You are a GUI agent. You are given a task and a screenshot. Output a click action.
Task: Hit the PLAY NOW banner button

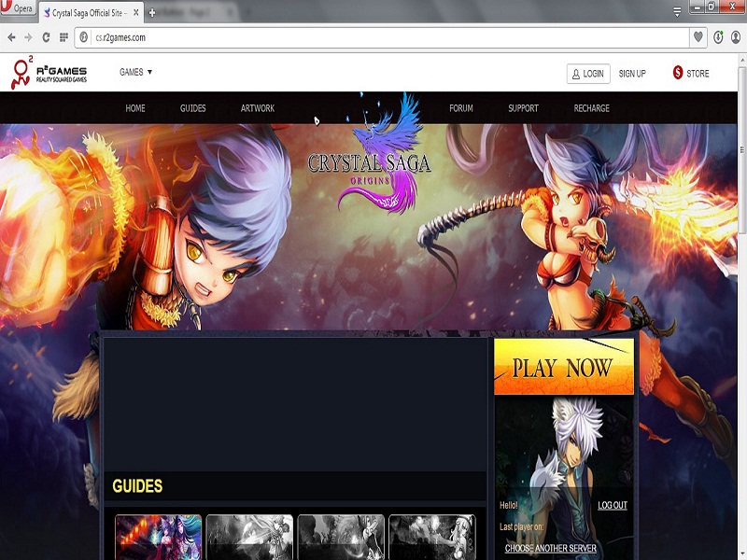[563, 367]
